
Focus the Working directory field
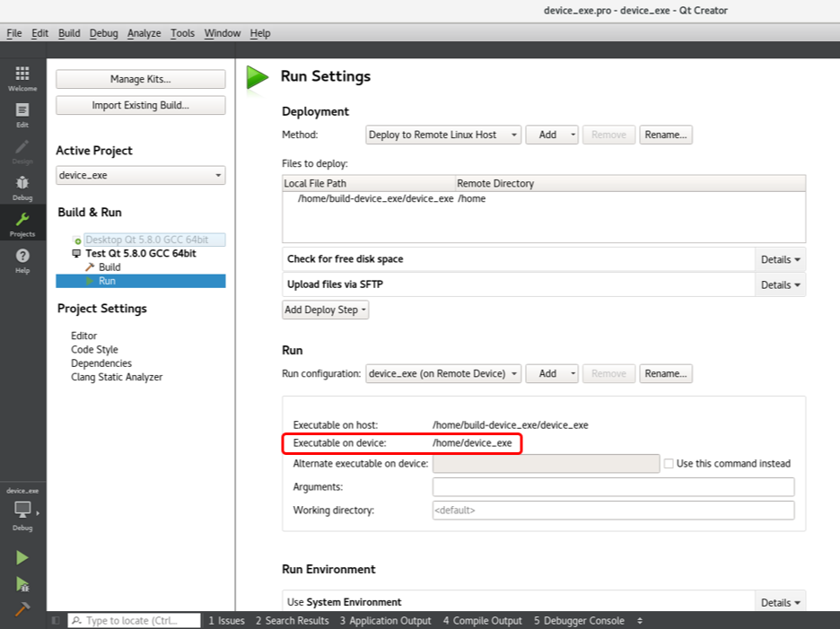tap(613, 510)
